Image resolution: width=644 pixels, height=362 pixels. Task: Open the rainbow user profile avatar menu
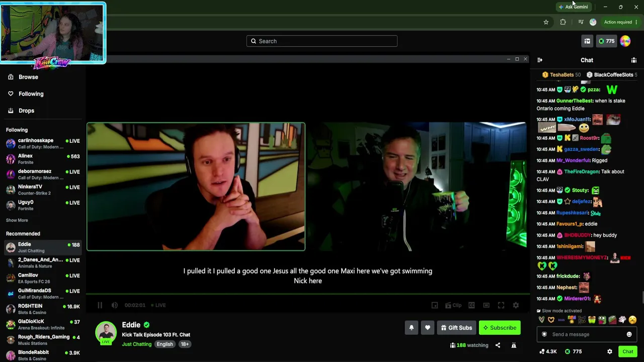[625, 41]
